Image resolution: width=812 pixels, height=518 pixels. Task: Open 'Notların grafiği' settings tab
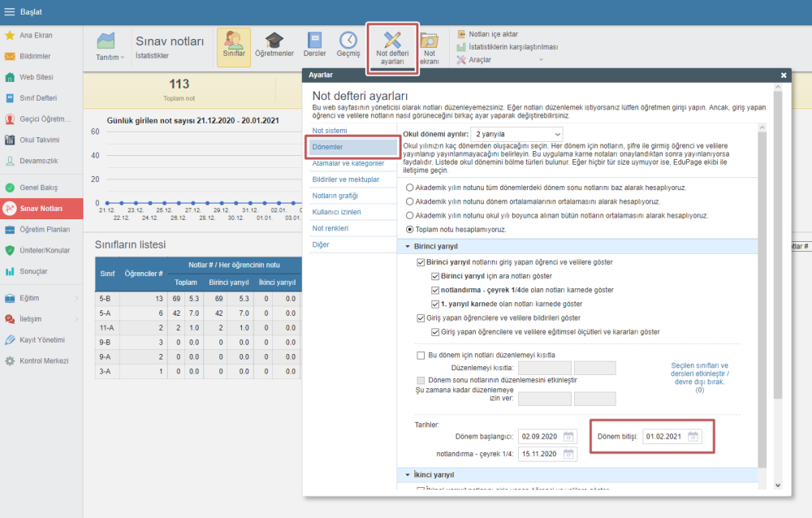(335, 196)
